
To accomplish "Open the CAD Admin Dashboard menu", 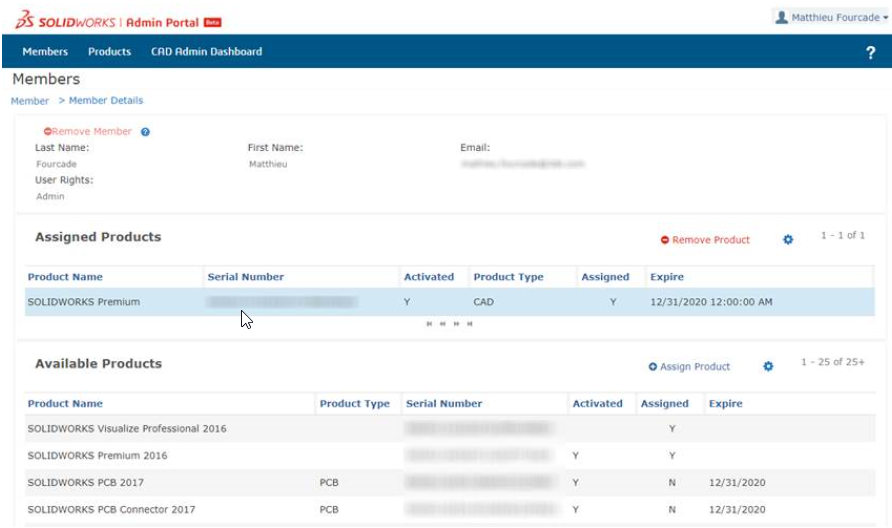I will 207,51.
